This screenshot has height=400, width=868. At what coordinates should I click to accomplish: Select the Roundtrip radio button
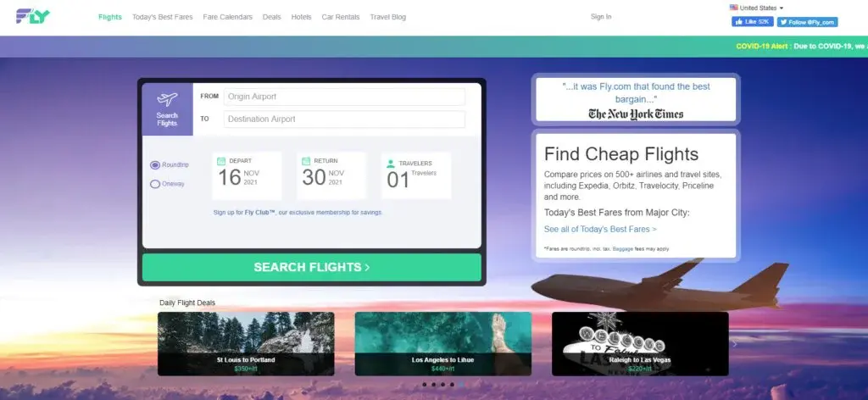[x=155, y=165]
